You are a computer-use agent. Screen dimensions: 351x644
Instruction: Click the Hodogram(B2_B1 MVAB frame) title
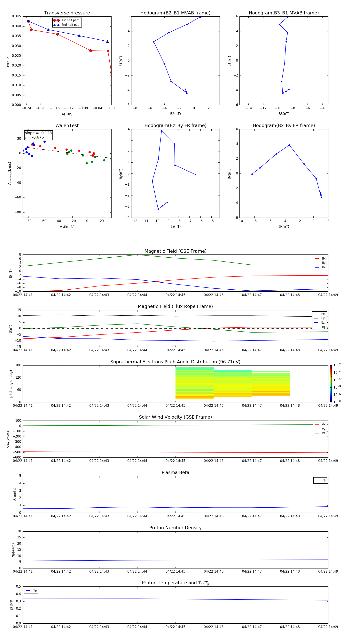(175, 13)
